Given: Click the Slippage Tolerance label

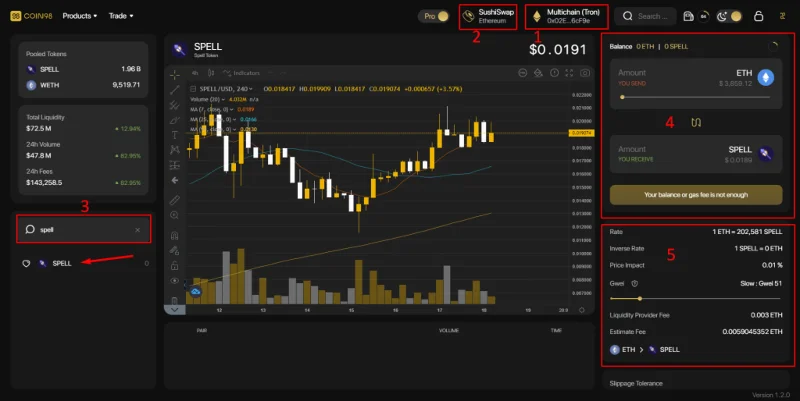Looking at the screenshot, I should coord(636,383).
